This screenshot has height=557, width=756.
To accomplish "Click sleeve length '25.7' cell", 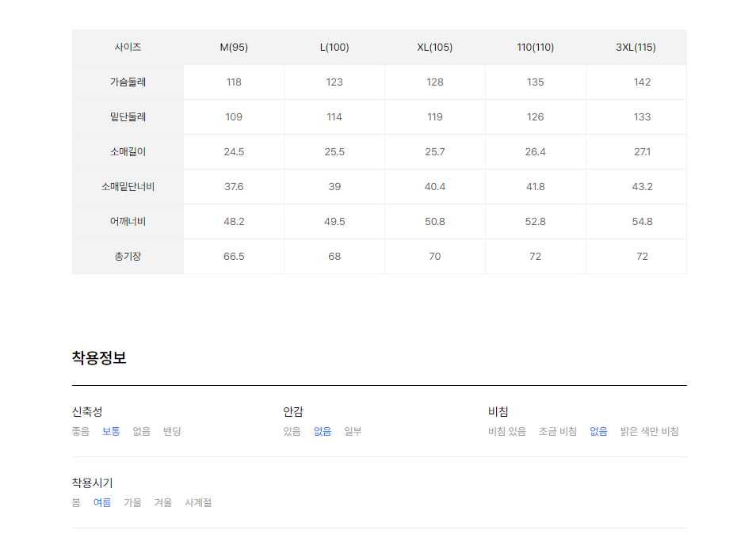I will [435, 152].
